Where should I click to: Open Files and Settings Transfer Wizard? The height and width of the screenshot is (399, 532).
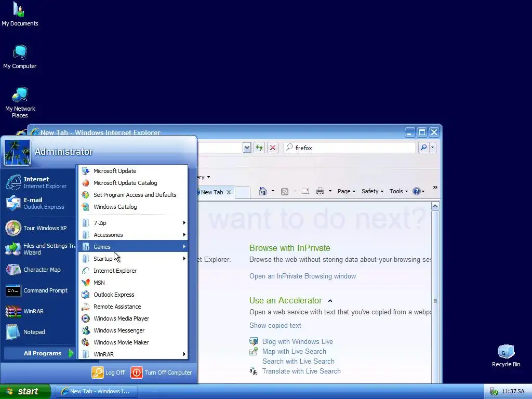point(39,249)
